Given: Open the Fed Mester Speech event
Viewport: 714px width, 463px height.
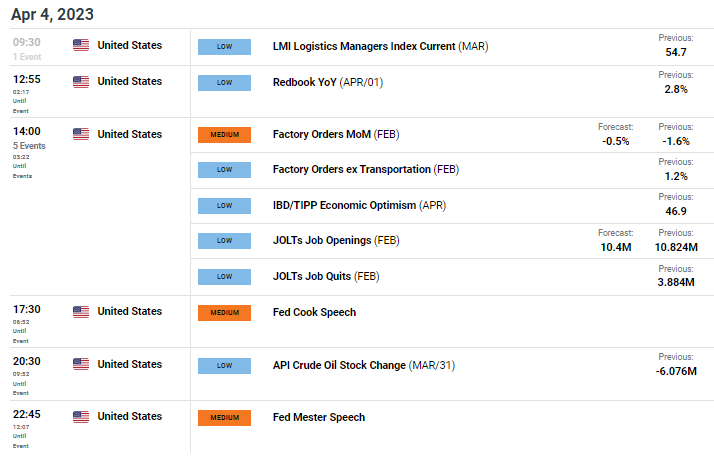Looking at the screenshot, I should click(x=319, y=417).
